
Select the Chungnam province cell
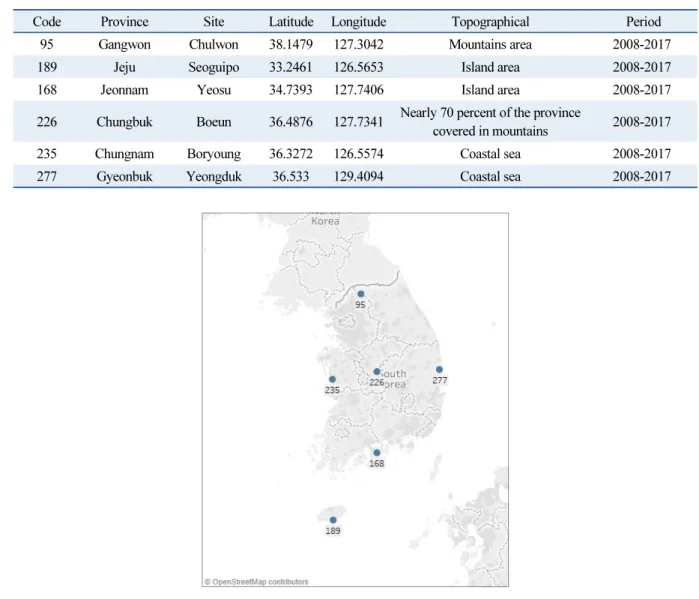coord(124,153)
